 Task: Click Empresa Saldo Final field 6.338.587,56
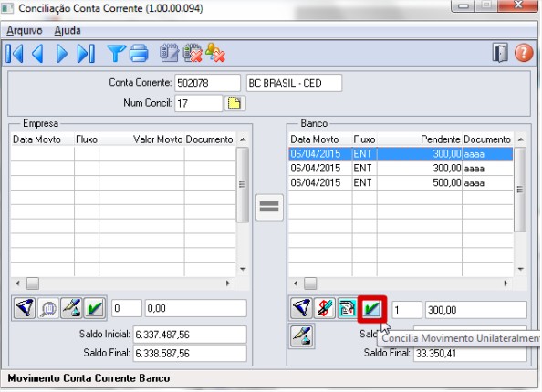coord(190,353)
